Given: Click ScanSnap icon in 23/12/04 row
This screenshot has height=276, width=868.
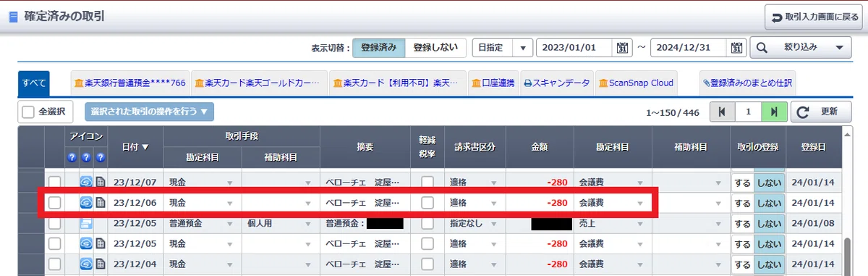Looking at the screenshot, I should [x=86, y=264].
